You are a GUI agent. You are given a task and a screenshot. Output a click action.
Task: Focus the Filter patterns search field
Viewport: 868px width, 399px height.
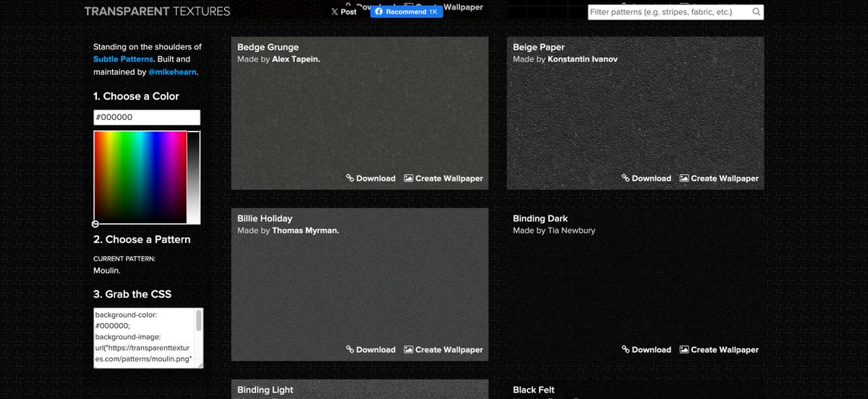pos(676,12)
